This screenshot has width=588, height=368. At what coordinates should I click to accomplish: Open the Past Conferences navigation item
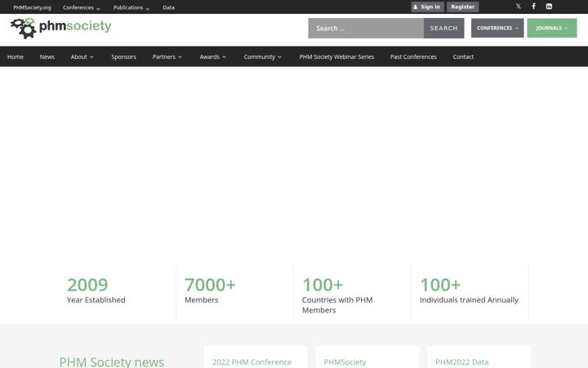point(413,56)
